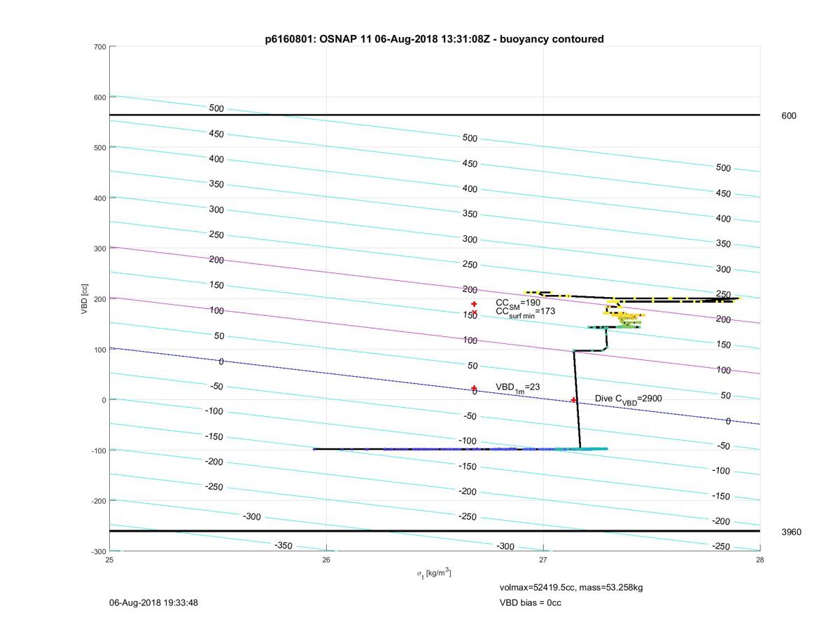Select the σt [kg/m³] x-axis label
The image size is (840, 620).
point(434,574)
